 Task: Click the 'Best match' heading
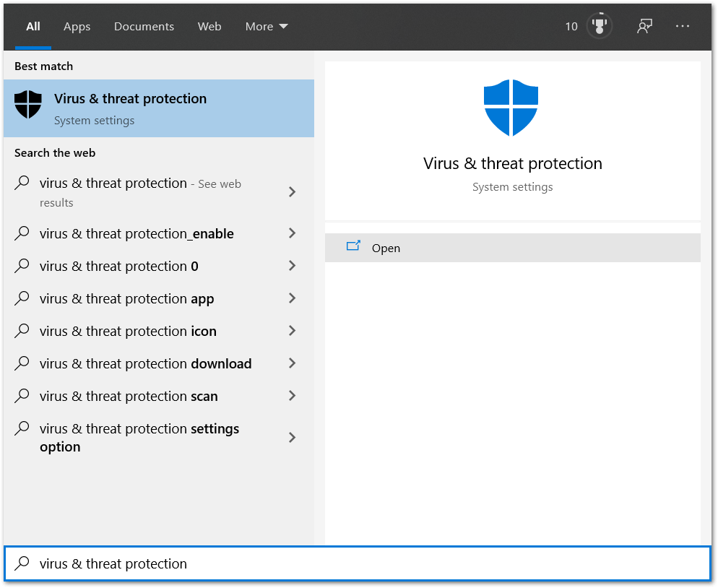pyautogui.click(x=43, y=66)
